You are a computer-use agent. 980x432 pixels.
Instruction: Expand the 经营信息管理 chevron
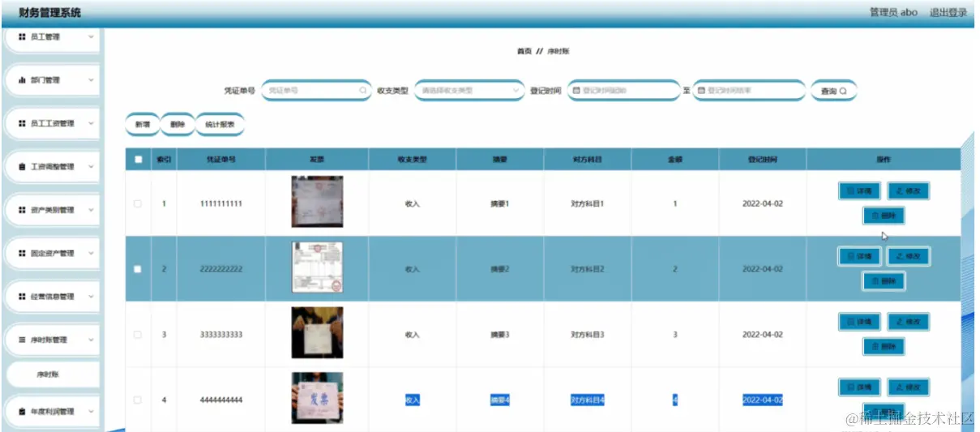pyautogui.click(x=91, y=297)
